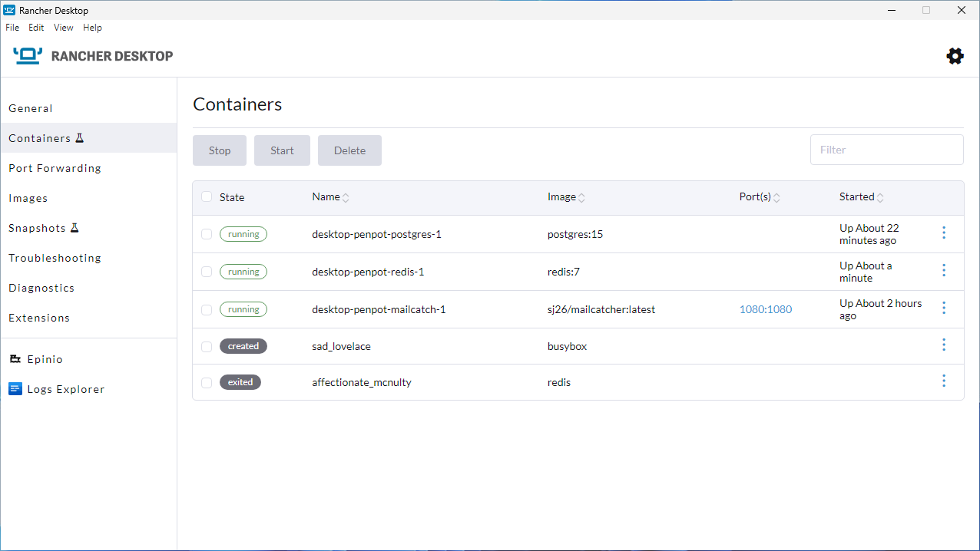Open actions menu for affectionate_mcnulty container
Screen dimensions: 980x551
coord(943,380)
